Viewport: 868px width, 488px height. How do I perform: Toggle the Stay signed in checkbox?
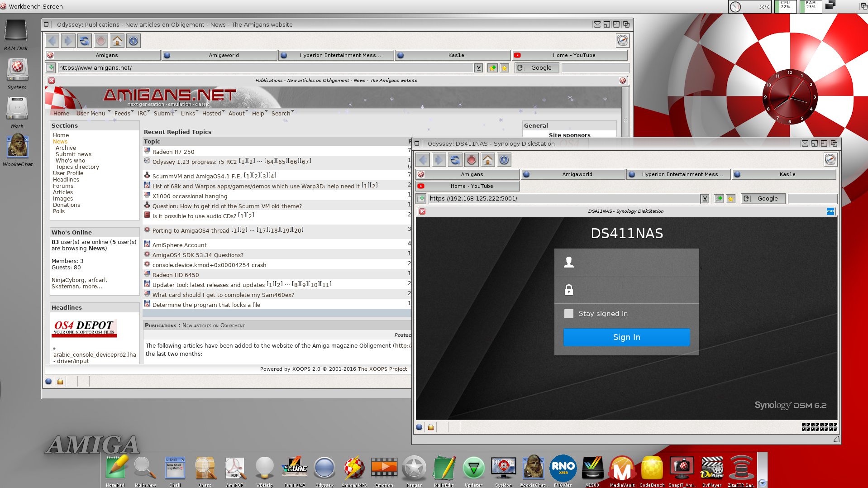coord(569,314)
